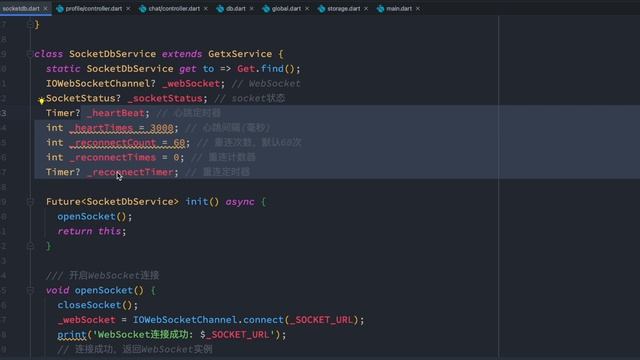Go to the main.dart tab

coord(399,8)
